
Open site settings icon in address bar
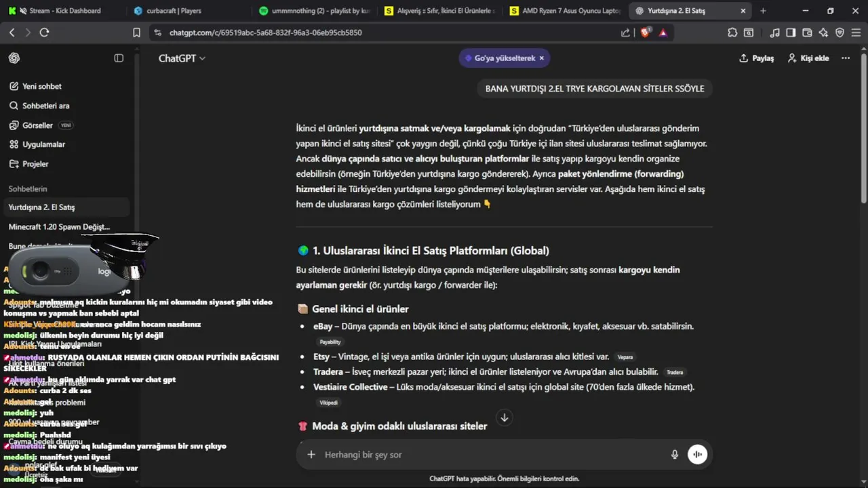coord(158,33)
